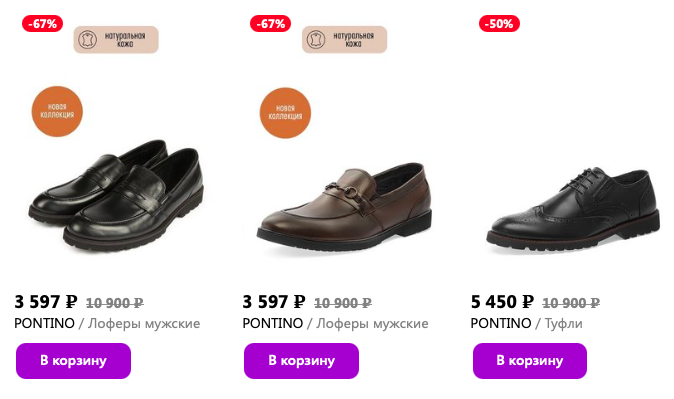Screen dimensions: 674x399
Task: Click genuine leather badge on first product
Action: pos(116,40)
